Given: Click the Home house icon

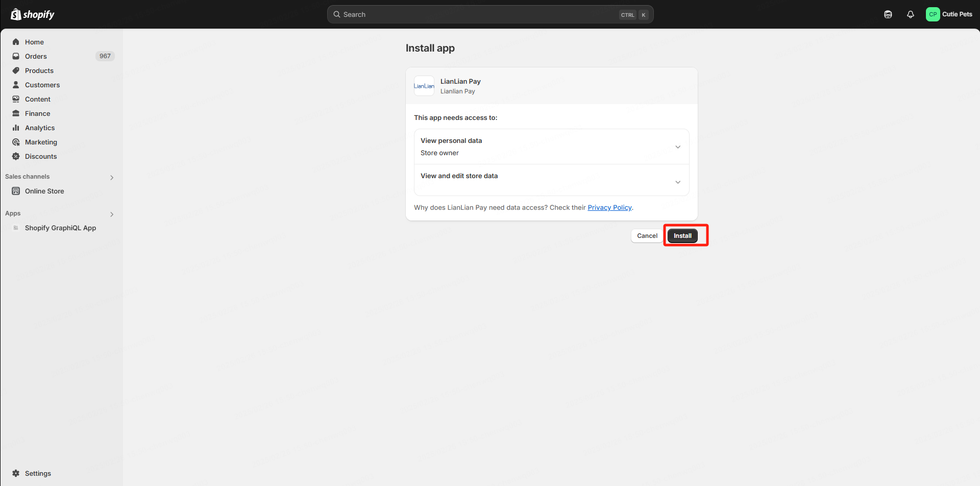Looking at the screenshot, I should click(x=16, y=42).
